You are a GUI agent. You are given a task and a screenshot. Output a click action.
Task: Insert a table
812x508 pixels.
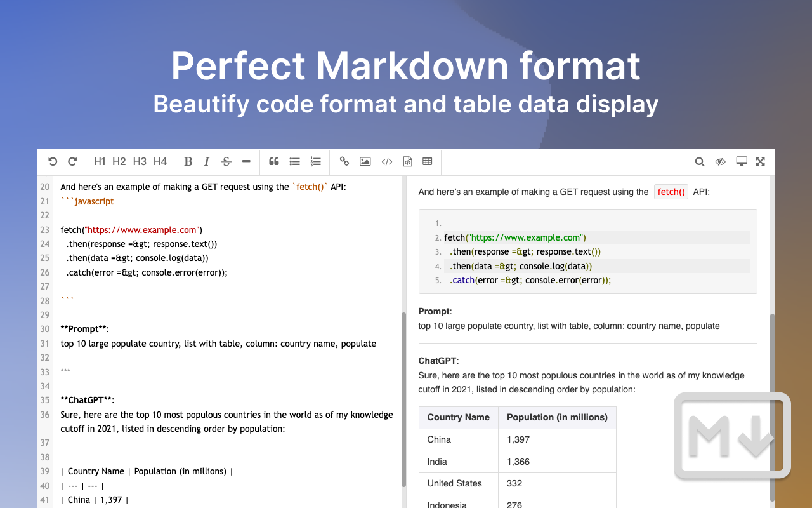point(428,162)
